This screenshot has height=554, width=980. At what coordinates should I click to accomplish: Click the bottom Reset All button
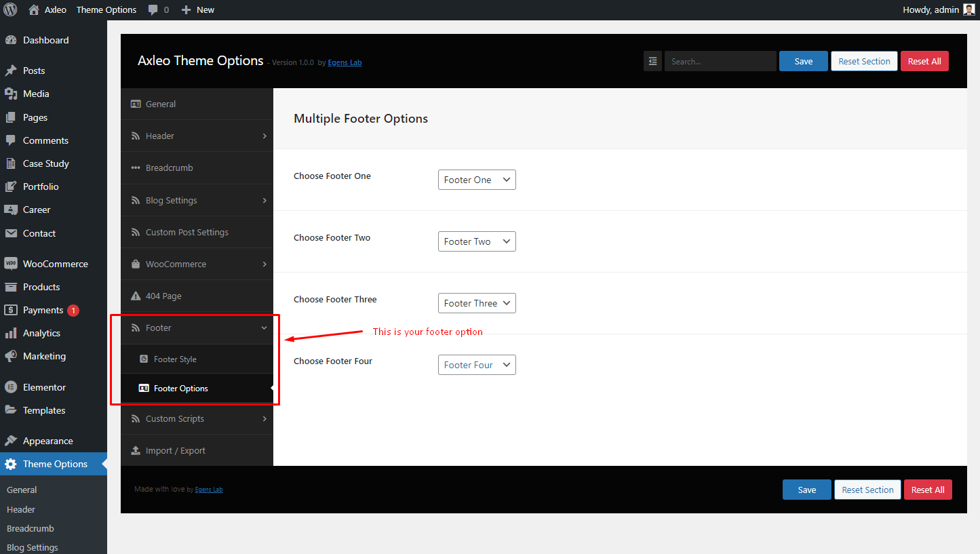[x=928, y=490]
